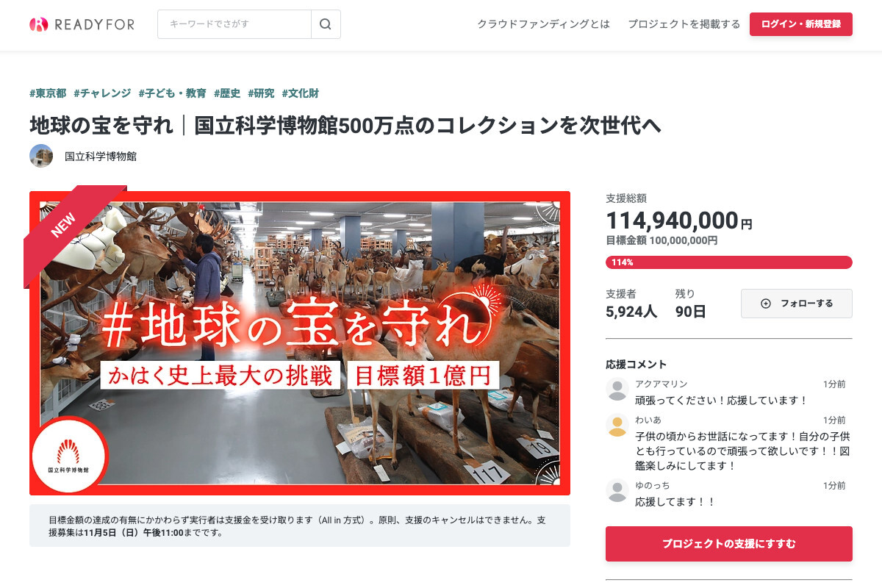Open プロジェクトを掲載する menu link
The image size is (882, 588).
[684, 24]
